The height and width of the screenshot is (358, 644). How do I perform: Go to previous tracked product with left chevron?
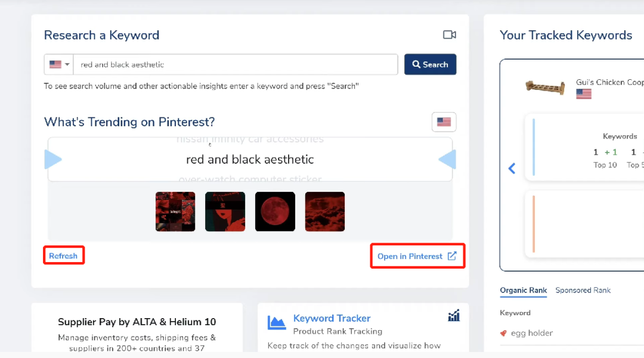(x=512, y=169)
